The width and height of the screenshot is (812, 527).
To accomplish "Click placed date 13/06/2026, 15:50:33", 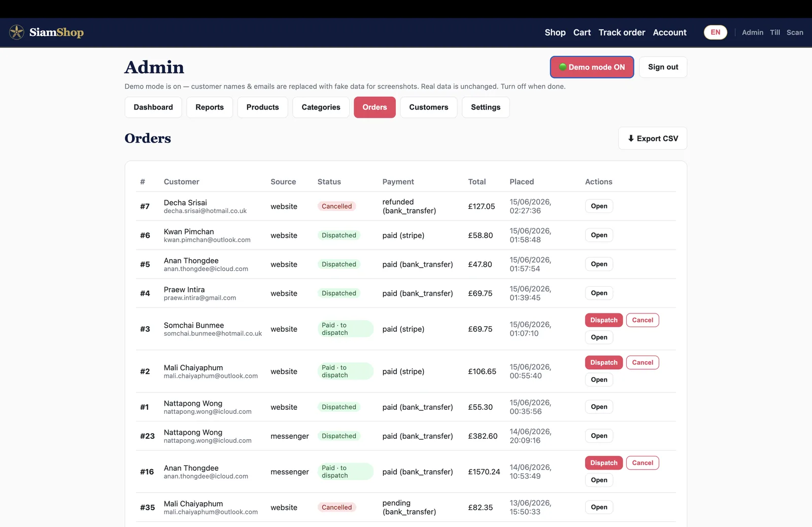I will [530, 507].
